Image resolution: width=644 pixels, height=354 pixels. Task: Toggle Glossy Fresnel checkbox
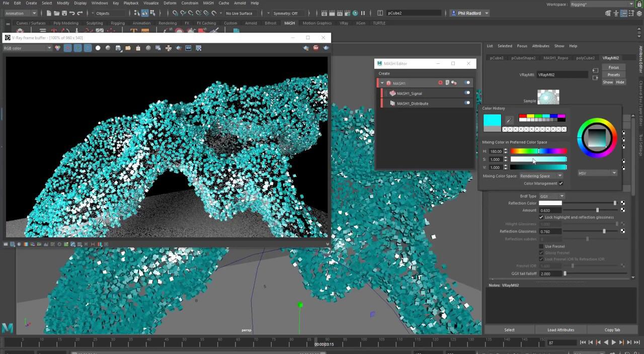(541, 253)
